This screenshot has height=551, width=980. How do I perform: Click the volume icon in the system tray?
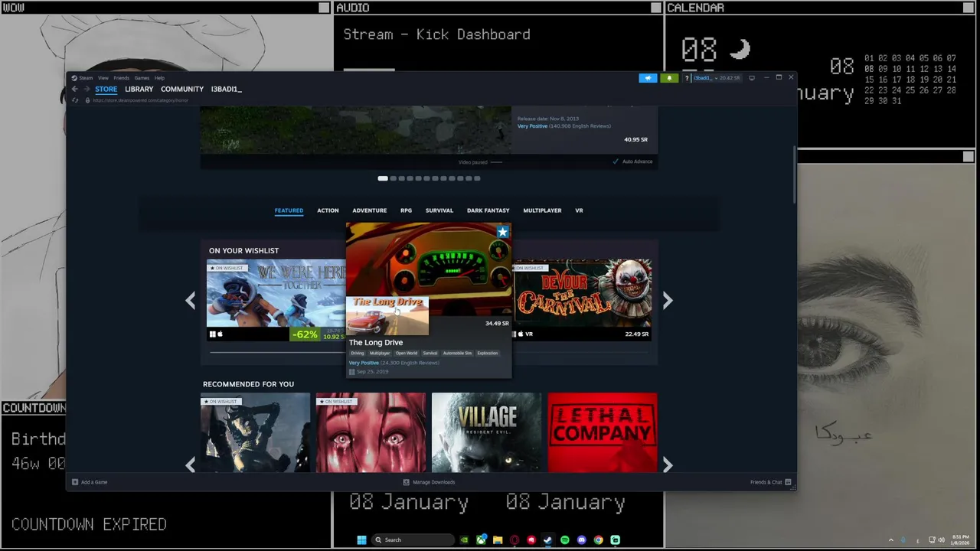click(941, 540)
